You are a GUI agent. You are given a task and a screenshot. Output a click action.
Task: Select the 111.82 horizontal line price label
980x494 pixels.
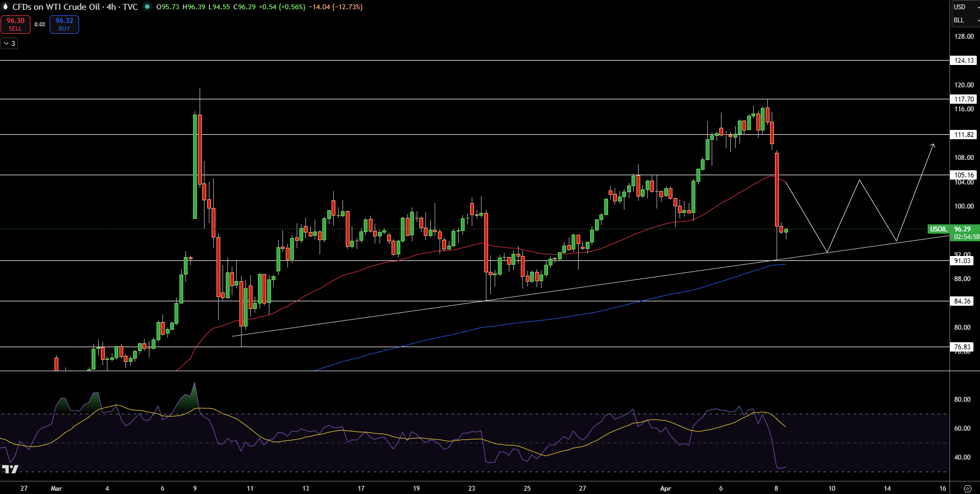click(964, 135)
